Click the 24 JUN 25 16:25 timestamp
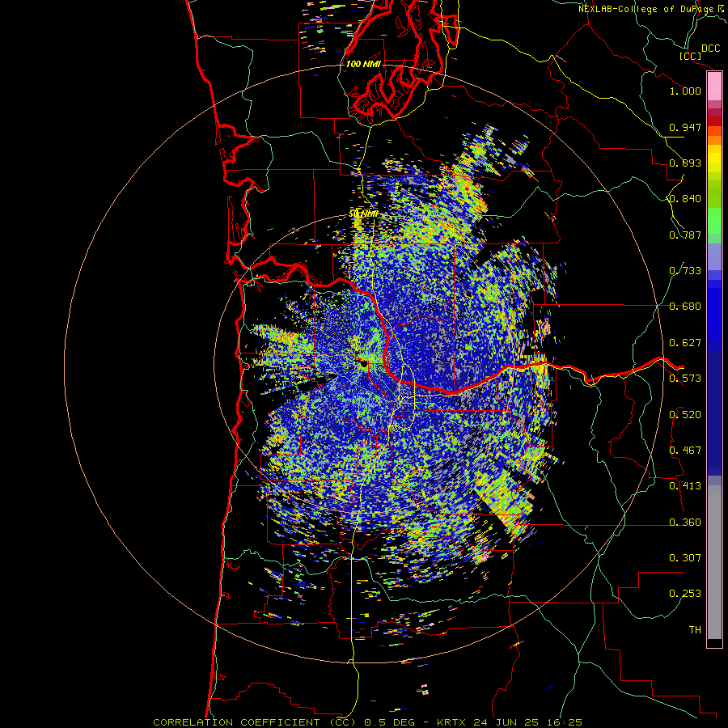728x728 pixels. point(527,722)
